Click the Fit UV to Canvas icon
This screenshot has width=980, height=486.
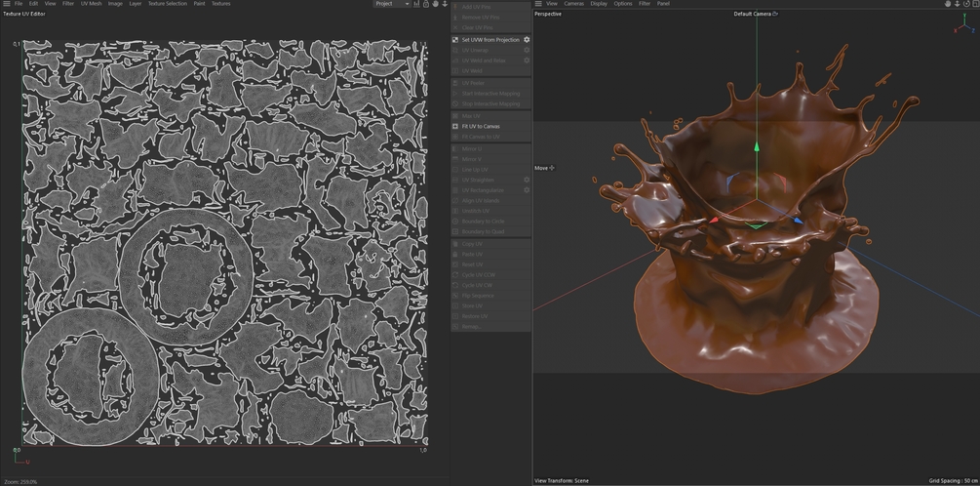tap(455, 126)
